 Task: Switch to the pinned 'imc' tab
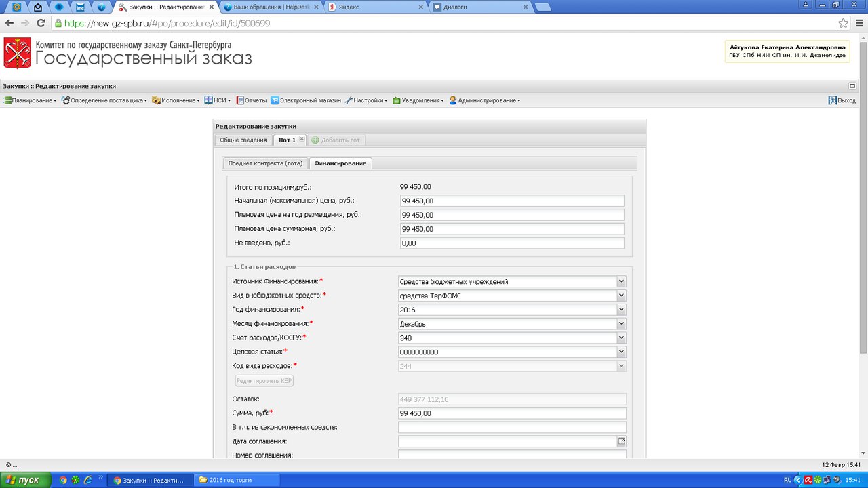(x=80, y=7)
